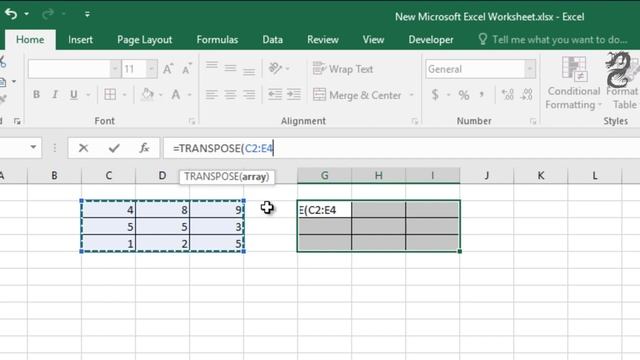Open the Fill Color dropdown arrow
The width and height of the screenshot is (640, 360).
(x=161, y=95)
